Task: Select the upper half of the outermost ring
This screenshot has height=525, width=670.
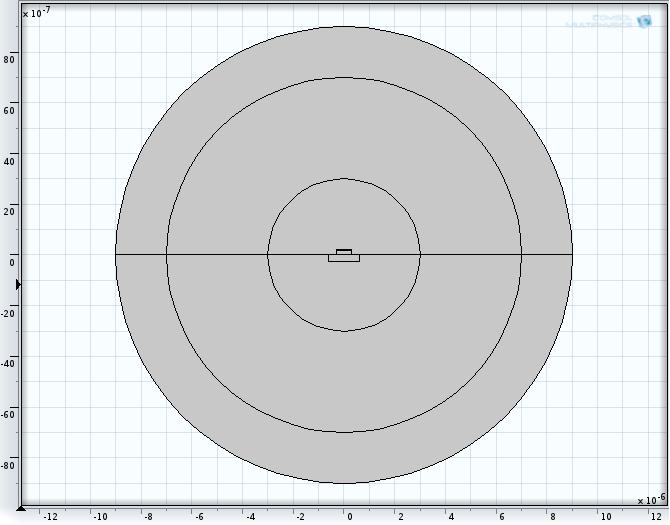Action: [344, 52]
